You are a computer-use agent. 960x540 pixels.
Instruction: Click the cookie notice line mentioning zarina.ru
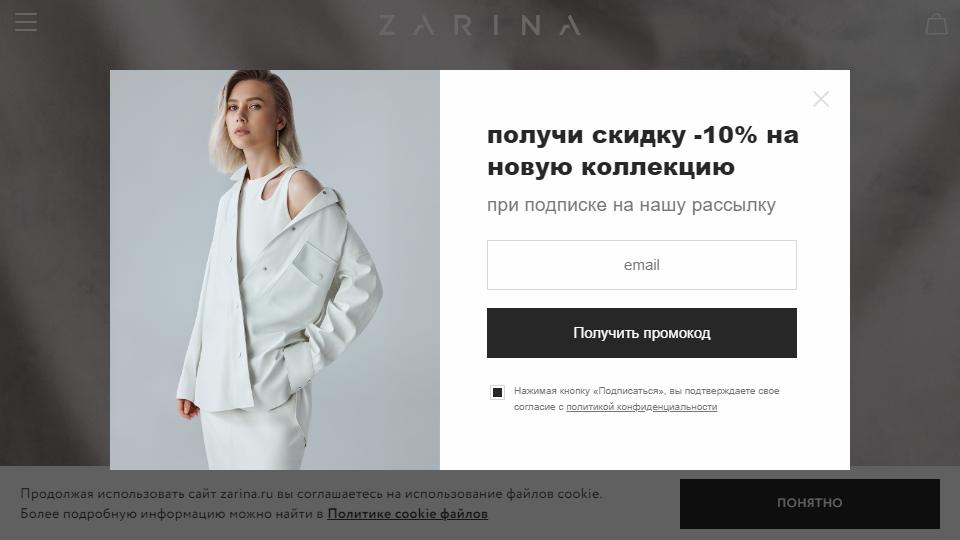(311, 493)
